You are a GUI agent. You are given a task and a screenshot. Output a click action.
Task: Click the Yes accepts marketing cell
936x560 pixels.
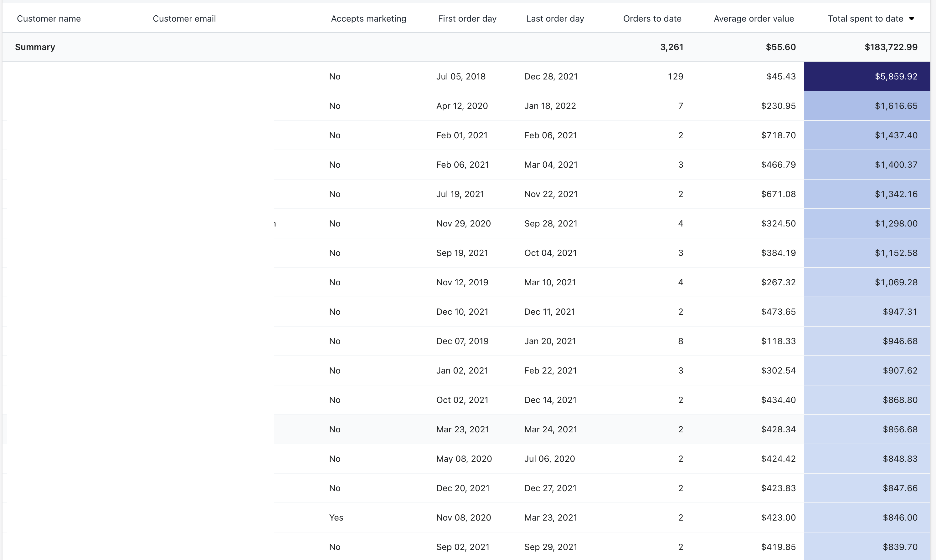tap(336, 518)
